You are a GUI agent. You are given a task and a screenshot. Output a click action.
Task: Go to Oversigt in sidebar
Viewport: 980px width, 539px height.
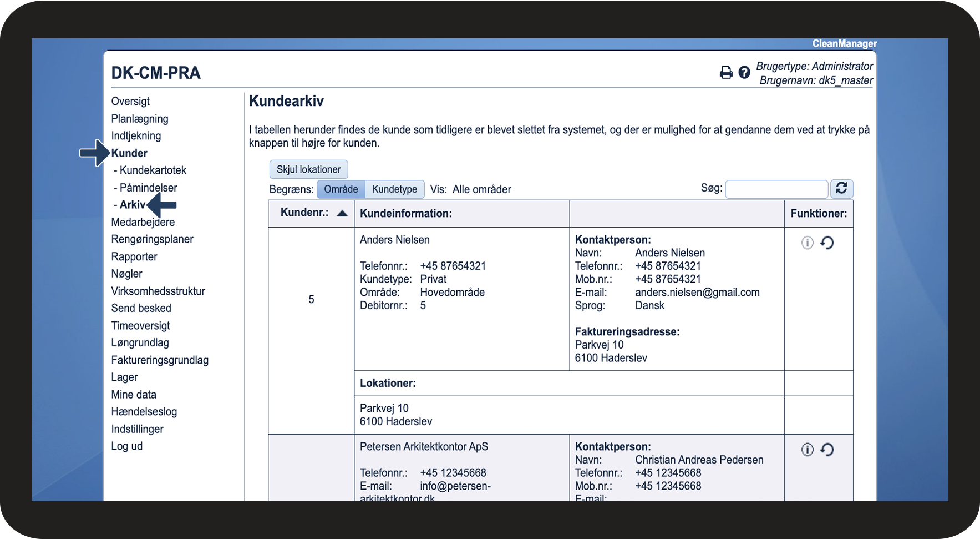click(x=130, y=101)
